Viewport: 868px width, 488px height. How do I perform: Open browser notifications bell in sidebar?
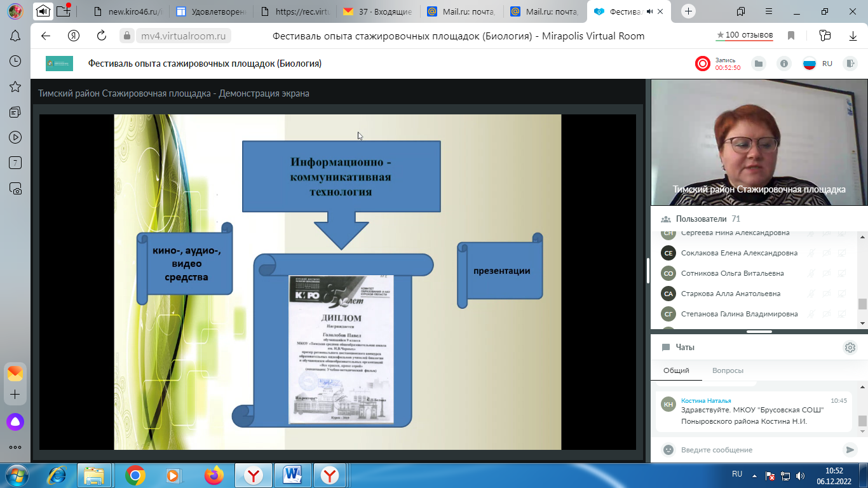15,36
